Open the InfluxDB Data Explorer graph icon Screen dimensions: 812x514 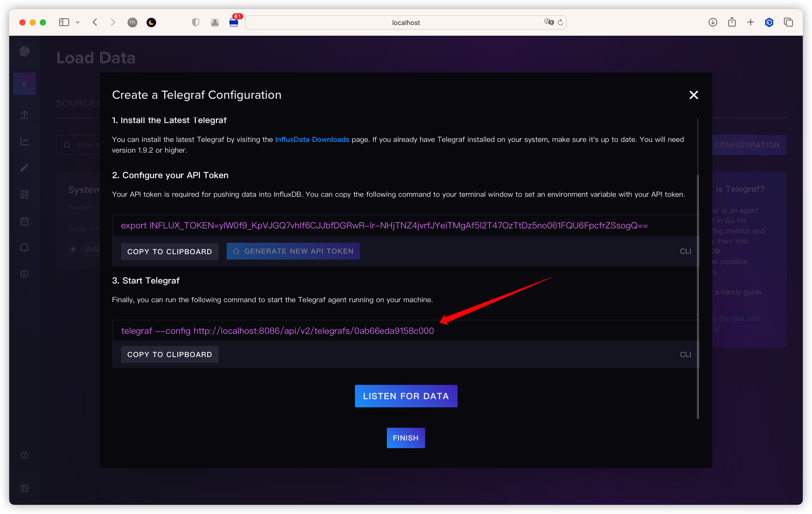pos(24,141)
